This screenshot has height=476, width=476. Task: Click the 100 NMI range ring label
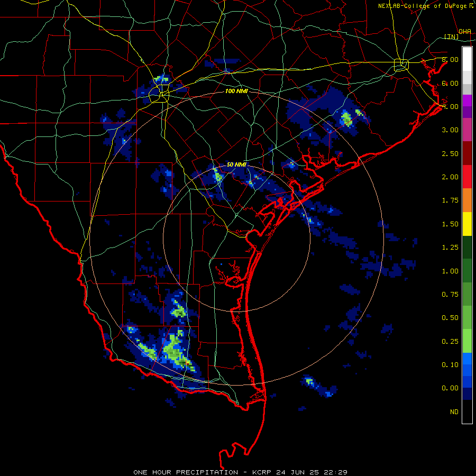[x=236, y=91]
